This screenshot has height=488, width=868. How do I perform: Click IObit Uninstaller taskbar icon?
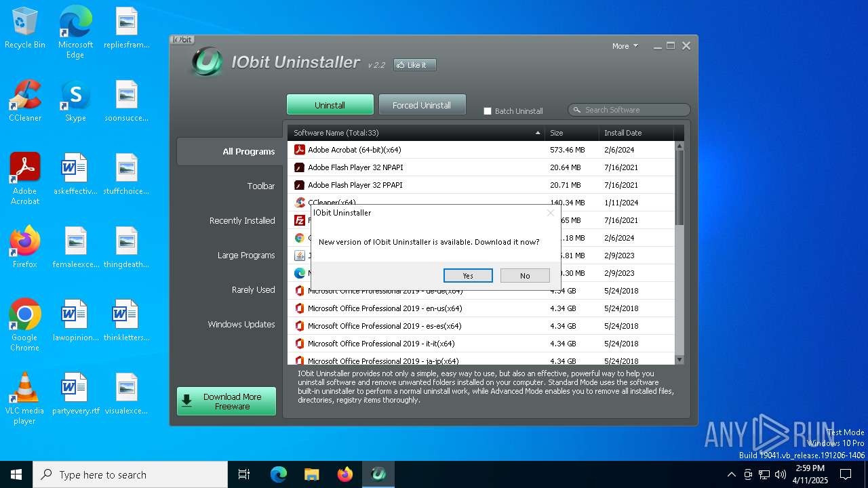[378, 474]
